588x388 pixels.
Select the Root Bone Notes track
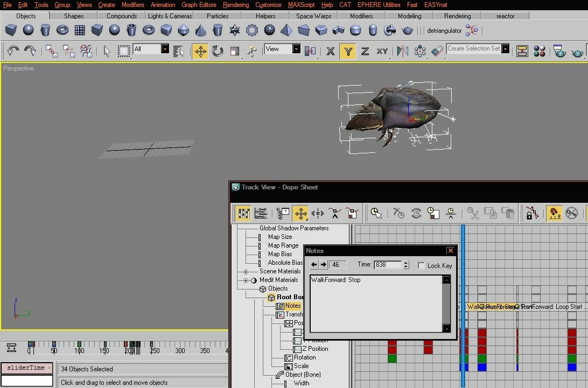[293, 306]
